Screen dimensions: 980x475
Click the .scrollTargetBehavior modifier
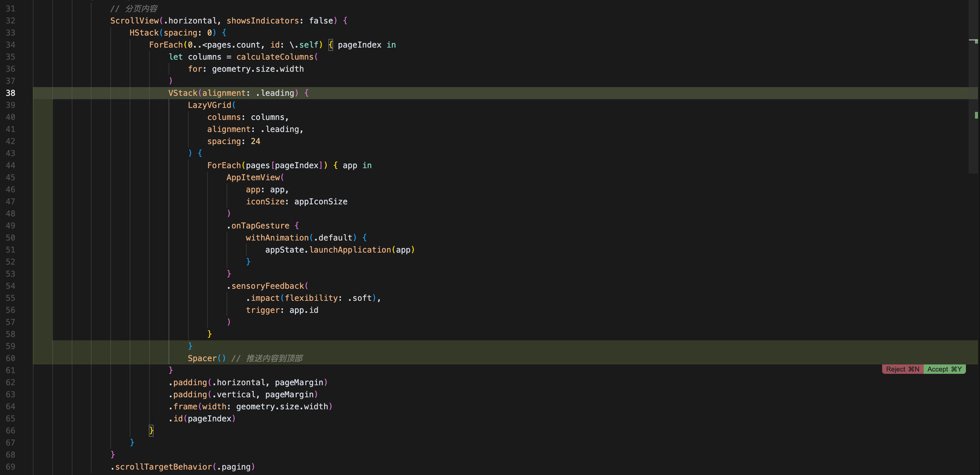[163, 467]
